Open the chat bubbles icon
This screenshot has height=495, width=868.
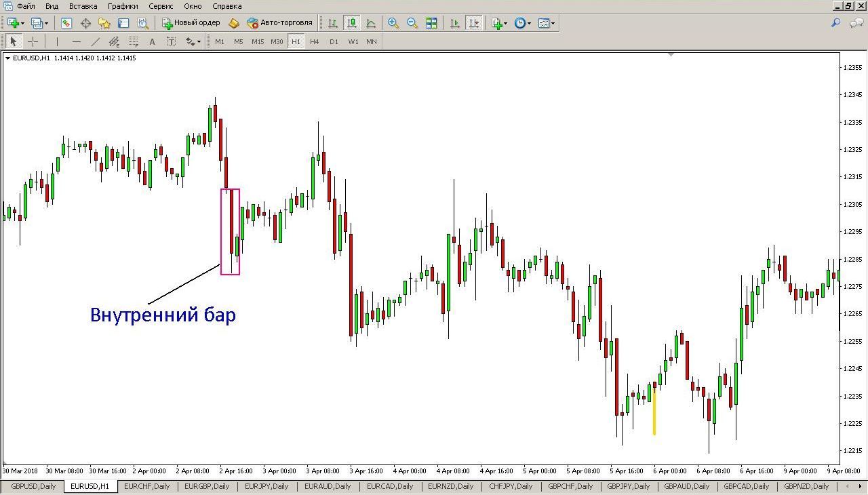856,23
